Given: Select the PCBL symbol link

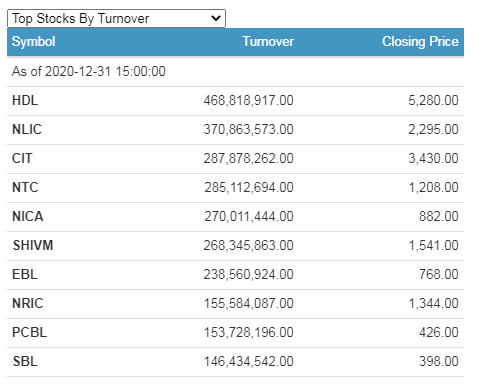Looking at the screenshot, I should [x=30, y=332].
